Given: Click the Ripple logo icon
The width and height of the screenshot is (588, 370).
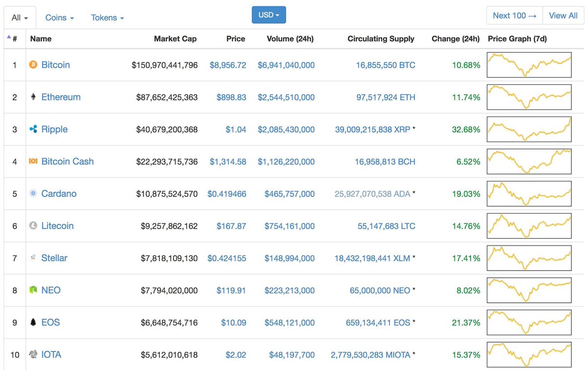Looking at the screenshot, I should pos(33,129).
